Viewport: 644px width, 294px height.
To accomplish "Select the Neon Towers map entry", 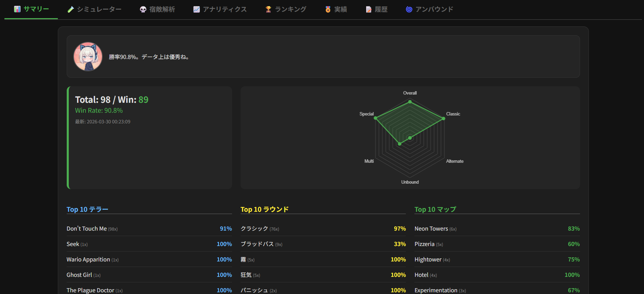I will tap(497, 229).
